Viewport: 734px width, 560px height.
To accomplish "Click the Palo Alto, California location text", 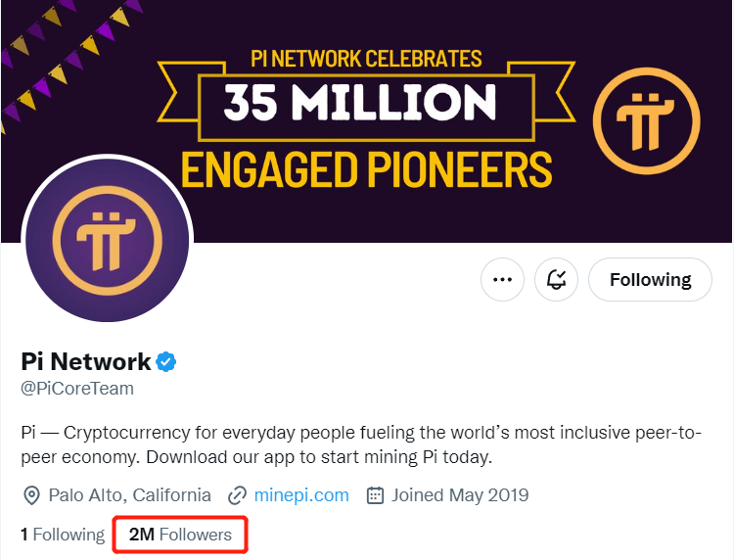I will (129, 494).
